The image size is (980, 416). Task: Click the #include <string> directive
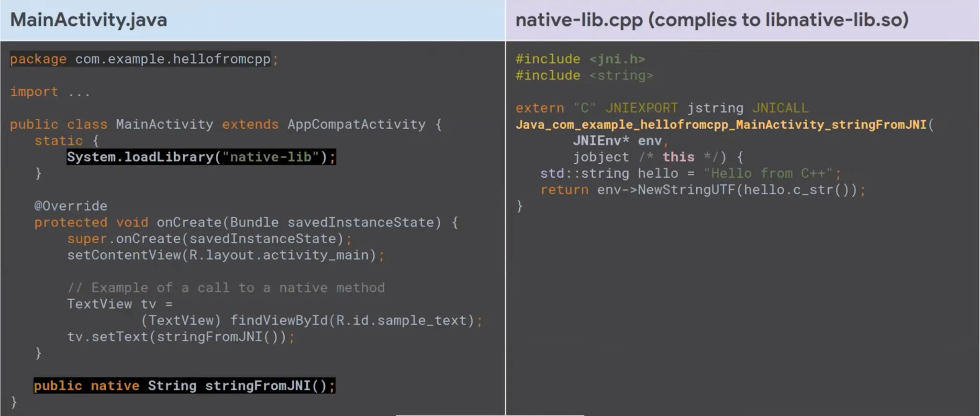[x=584, y=76]
